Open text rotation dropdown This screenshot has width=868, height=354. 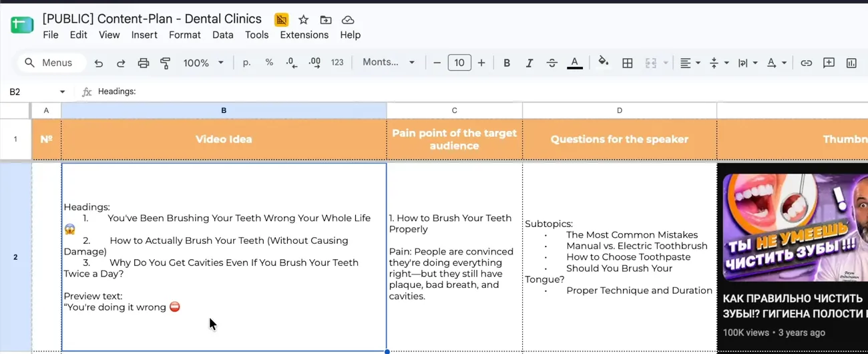777,63
